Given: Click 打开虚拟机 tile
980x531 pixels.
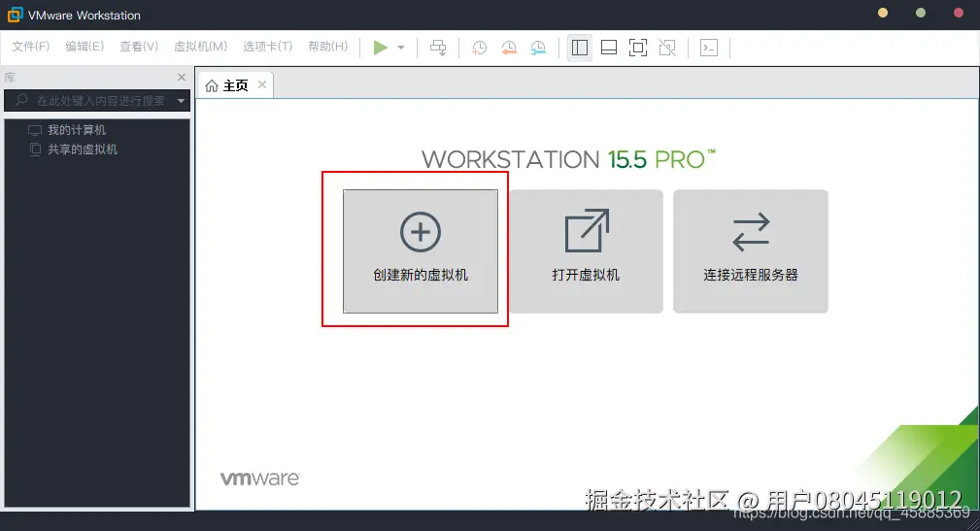Looking at the screenshot, I should (x=586, y=251).
